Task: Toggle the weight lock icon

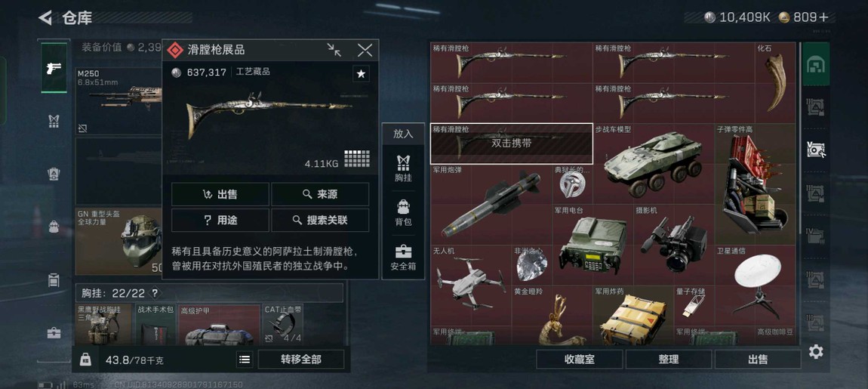Action: (x=85, y=360)
